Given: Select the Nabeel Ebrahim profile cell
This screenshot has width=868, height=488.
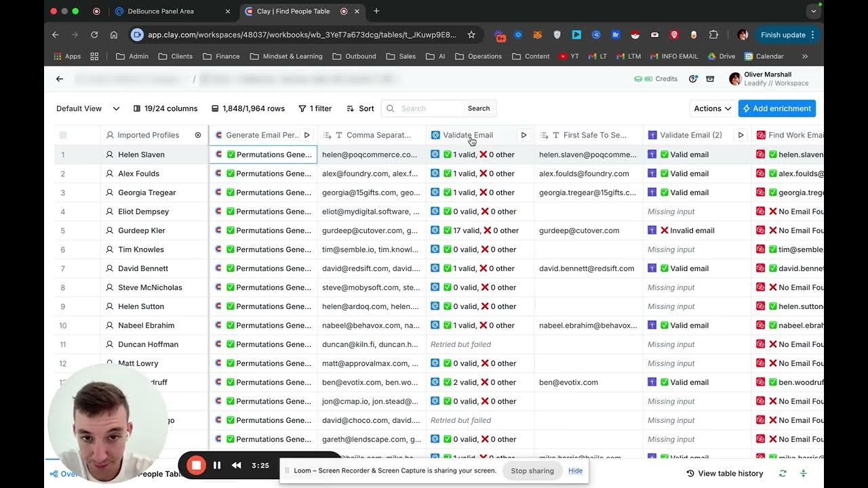Looking at the screenshot, I should pos(155,325).
